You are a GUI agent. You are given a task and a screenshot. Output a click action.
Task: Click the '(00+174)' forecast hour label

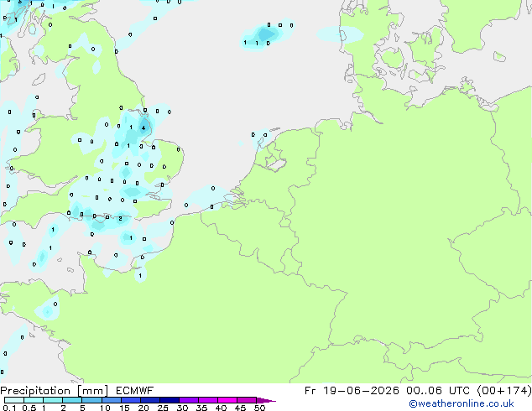tap(504, 391)
